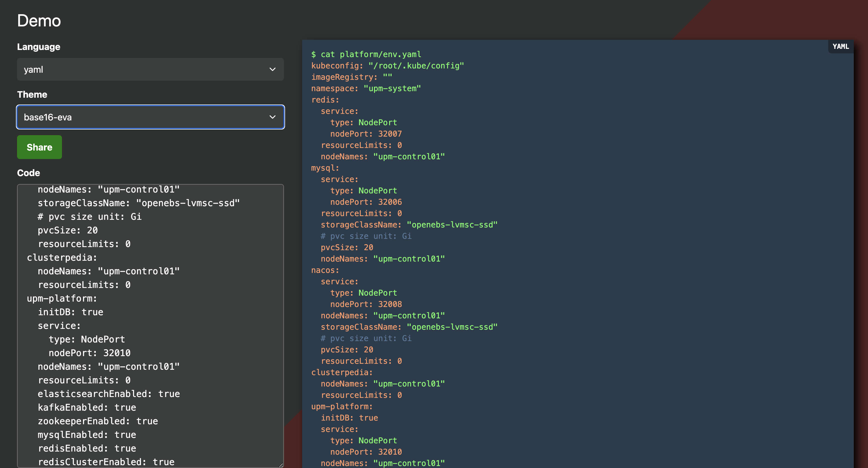
Task: Click 'redis:' key in the preview
Action: (325, 100)
